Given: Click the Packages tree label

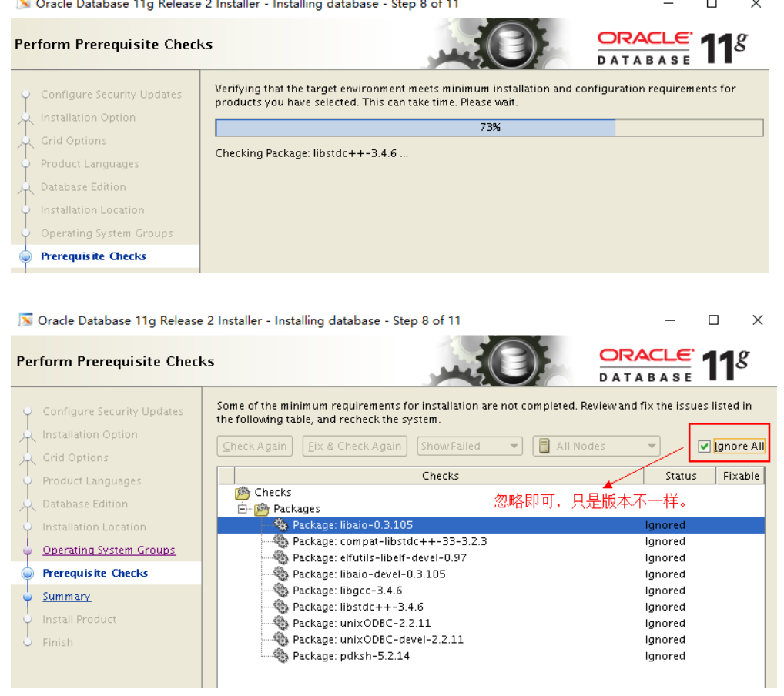Looking at the screenshot, I should tap(297, 509).
